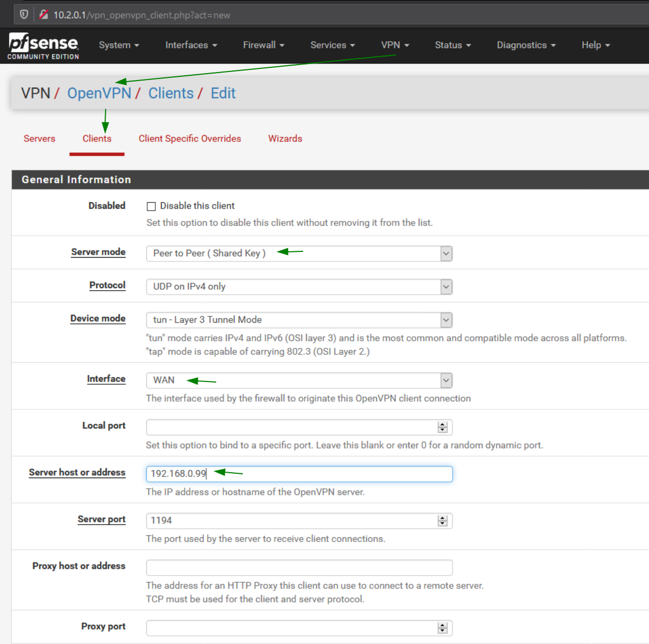This screenshot has width=649, height=644.
Task: Open the Firewall menu
Action: click(264, 45)
